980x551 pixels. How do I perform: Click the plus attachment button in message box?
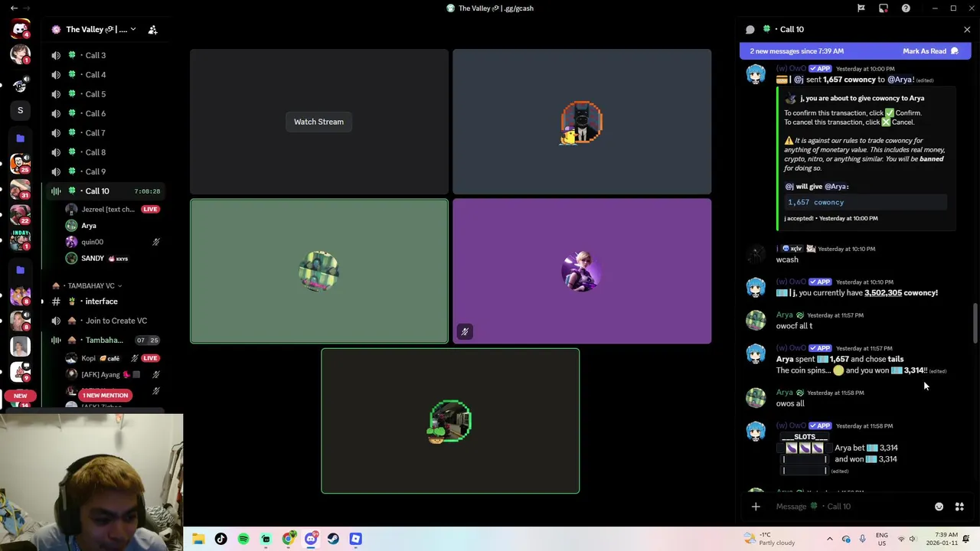coord(756,507)
